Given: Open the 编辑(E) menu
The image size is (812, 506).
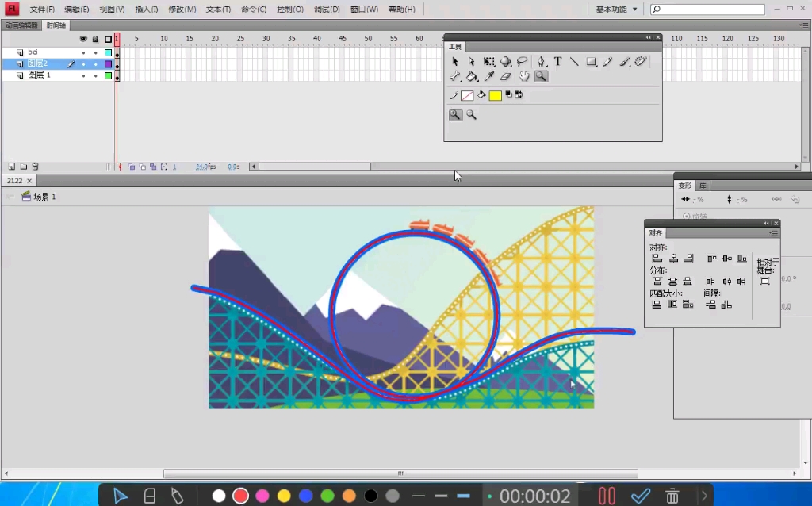Looking at the screenshot, I should tap(77, 10).
